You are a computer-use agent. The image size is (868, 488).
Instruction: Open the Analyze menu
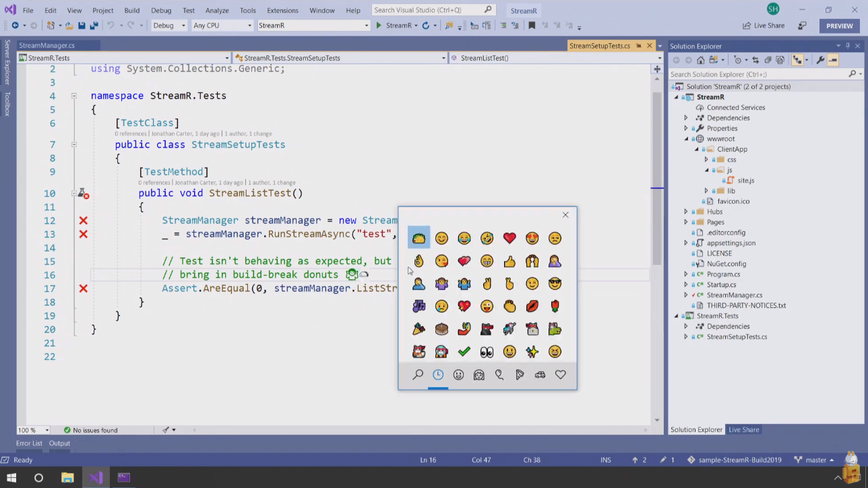(x=217, y=10)
